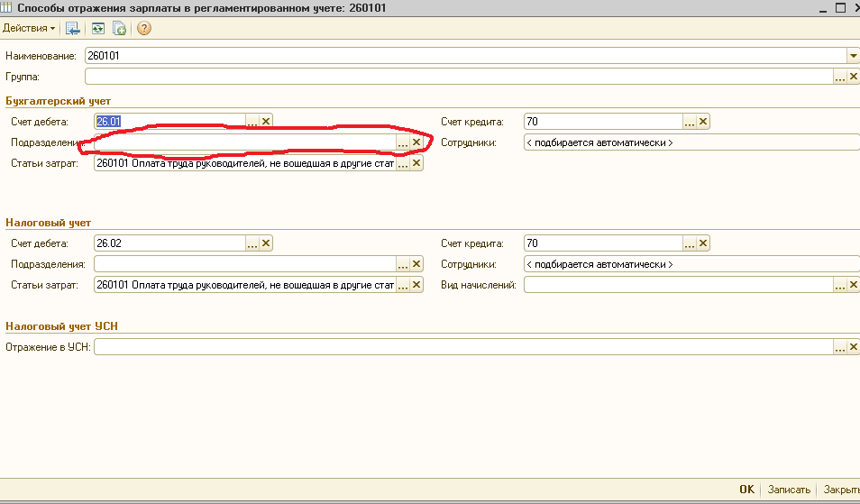Click the find-in-list toolbar icon

coord(72,29)
